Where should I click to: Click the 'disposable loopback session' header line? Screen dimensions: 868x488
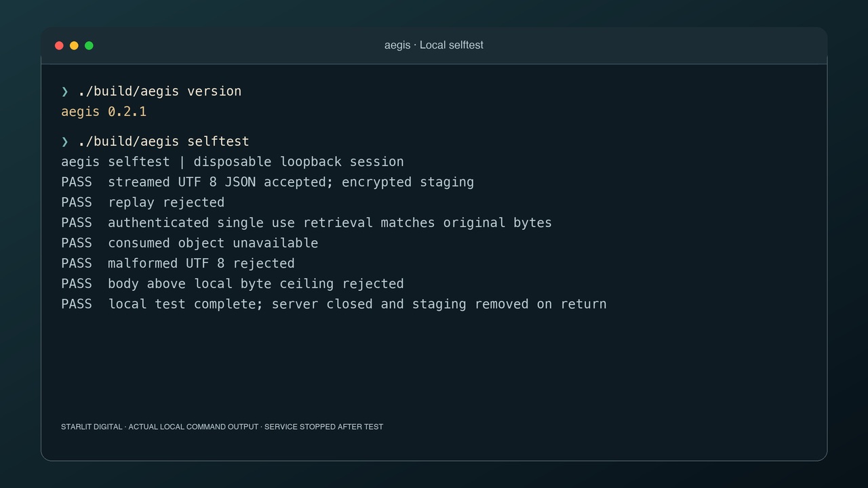tap(233, 161)
